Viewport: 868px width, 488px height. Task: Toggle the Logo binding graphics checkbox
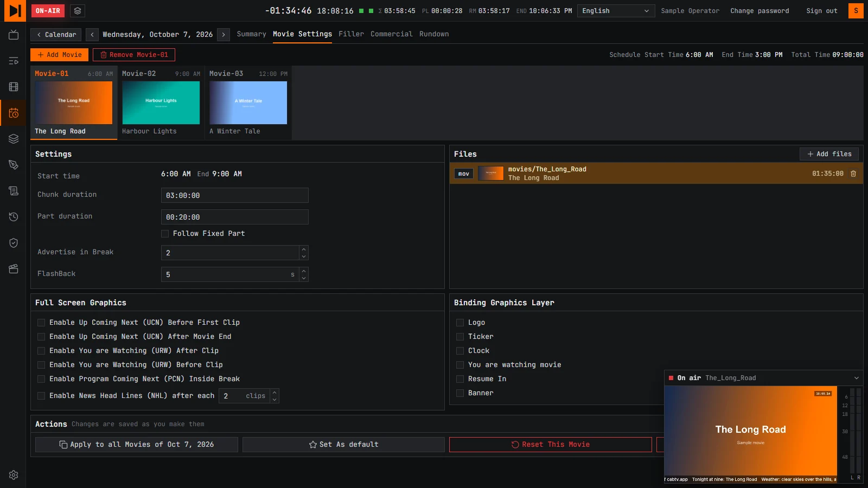pos(460,323)
